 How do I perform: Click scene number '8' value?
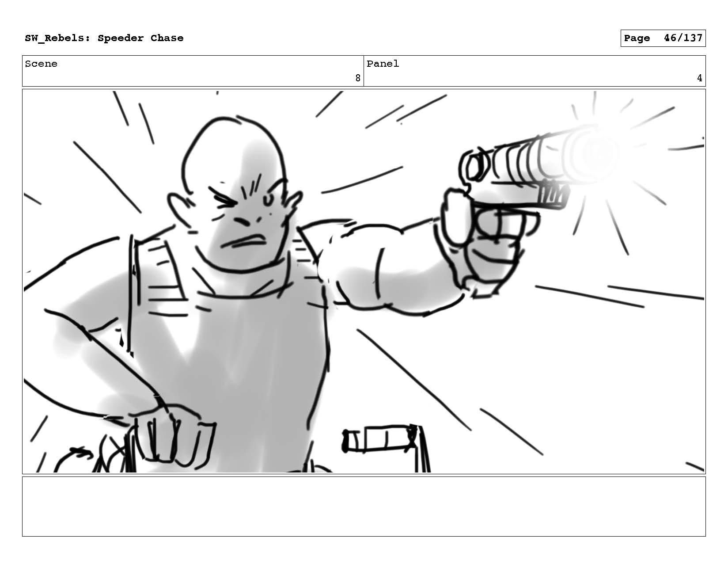(358, 78)
